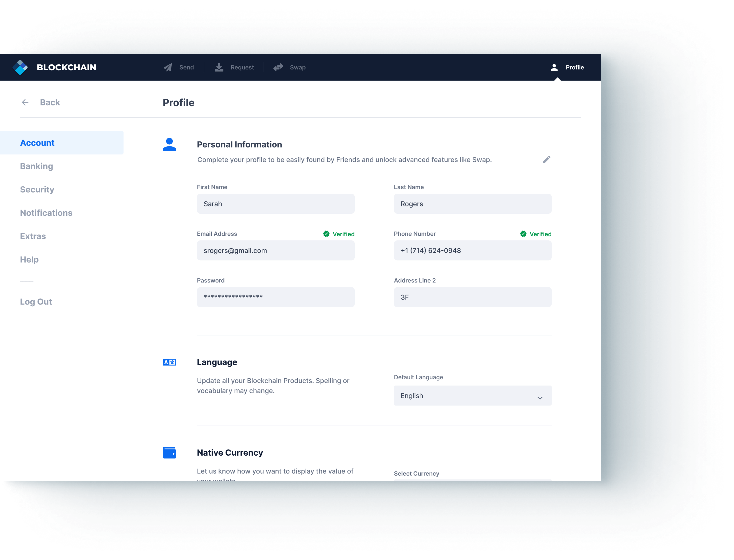The height and width of the screenshot is (560, 734).
Task: Click the Language translate icon
Action: pyautogui.click(x=169, y=362)
